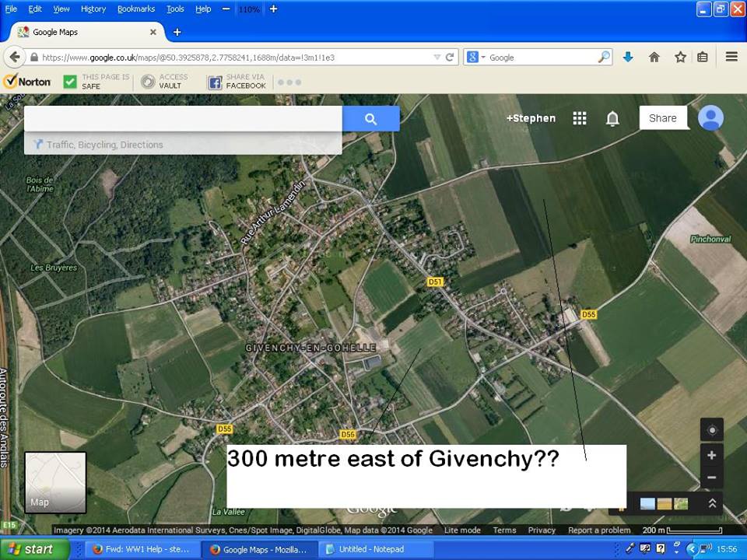Open the Tools menu
Viewport: 747px width, 560px height.
[x=175, y=9]
